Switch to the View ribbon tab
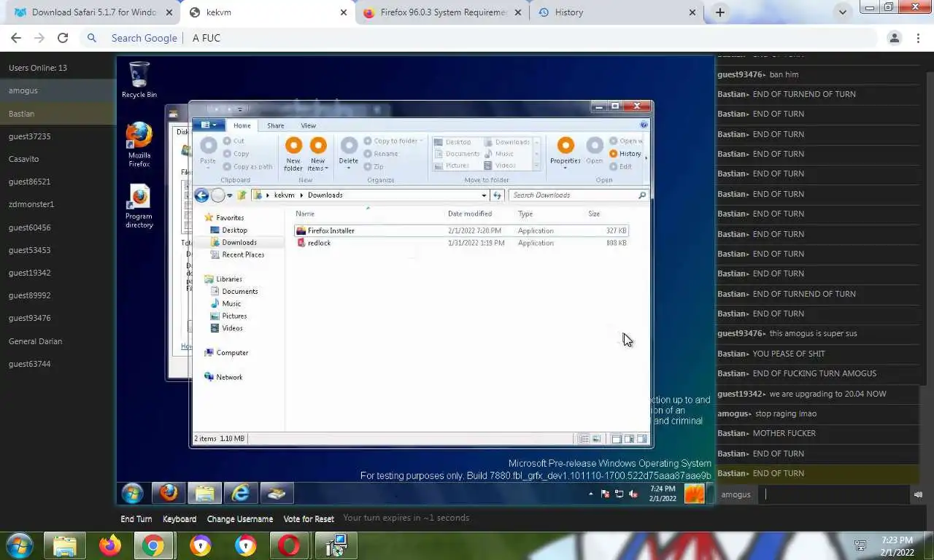Screen dimensions: 934x560 [x=309, y=125]
